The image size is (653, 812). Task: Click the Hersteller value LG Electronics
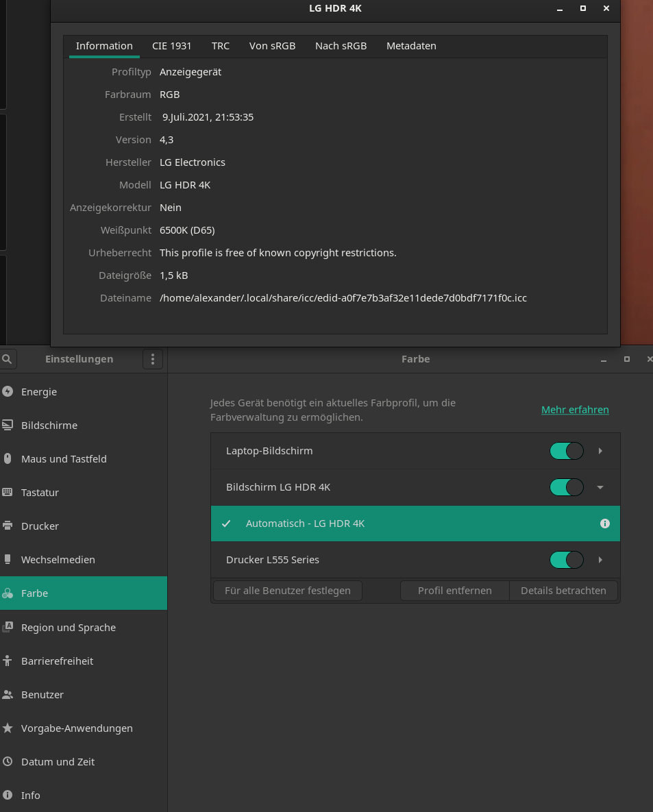[192, 162]
